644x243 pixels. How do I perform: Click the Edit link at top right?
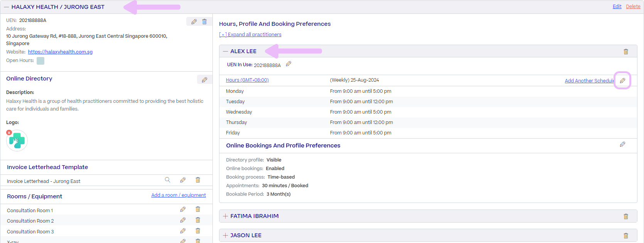click(x=617, y=7)
